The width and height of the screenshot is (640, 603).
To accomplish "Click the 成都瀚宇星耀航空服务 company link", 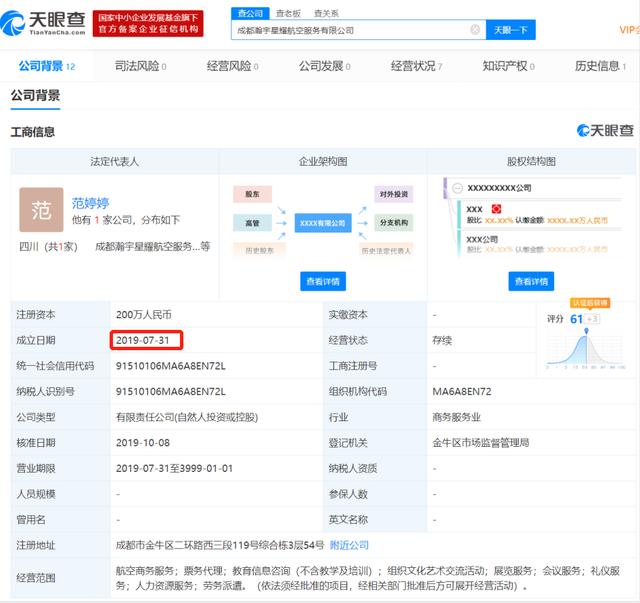I will coord(153,246).
